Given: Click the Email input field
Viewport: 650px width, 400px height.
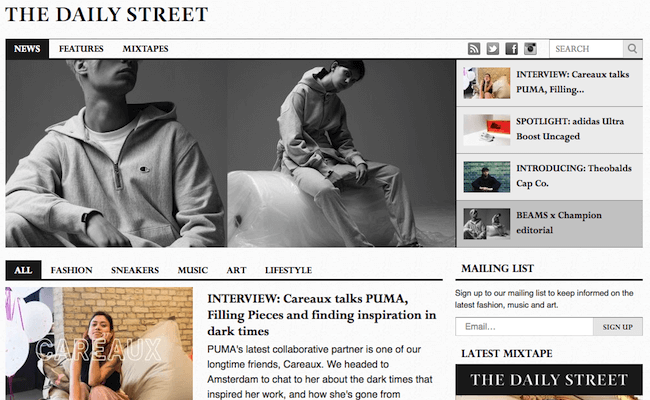Looking at the screenshot, I should click(524, 327).
